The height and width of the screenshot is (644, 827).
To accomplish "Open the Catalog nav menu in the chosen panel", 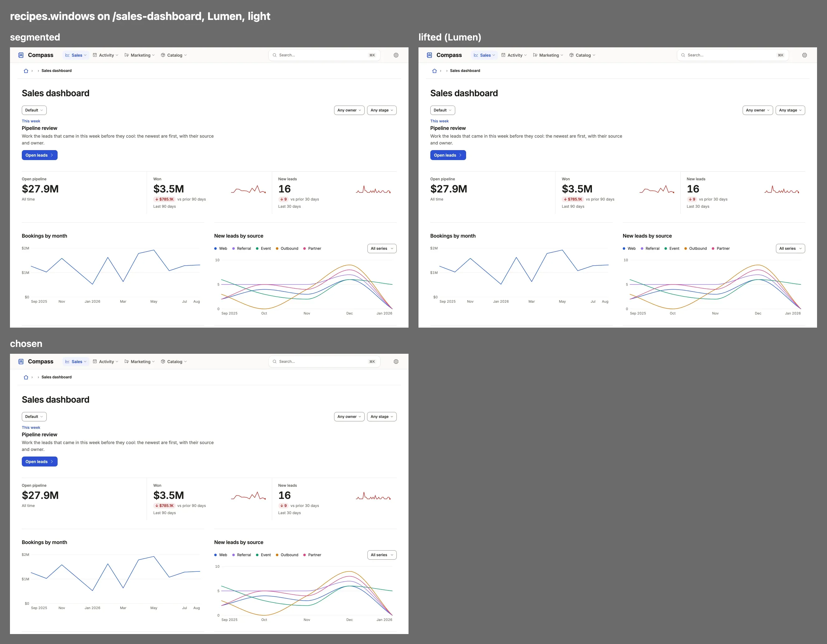I will pos(174,362).
